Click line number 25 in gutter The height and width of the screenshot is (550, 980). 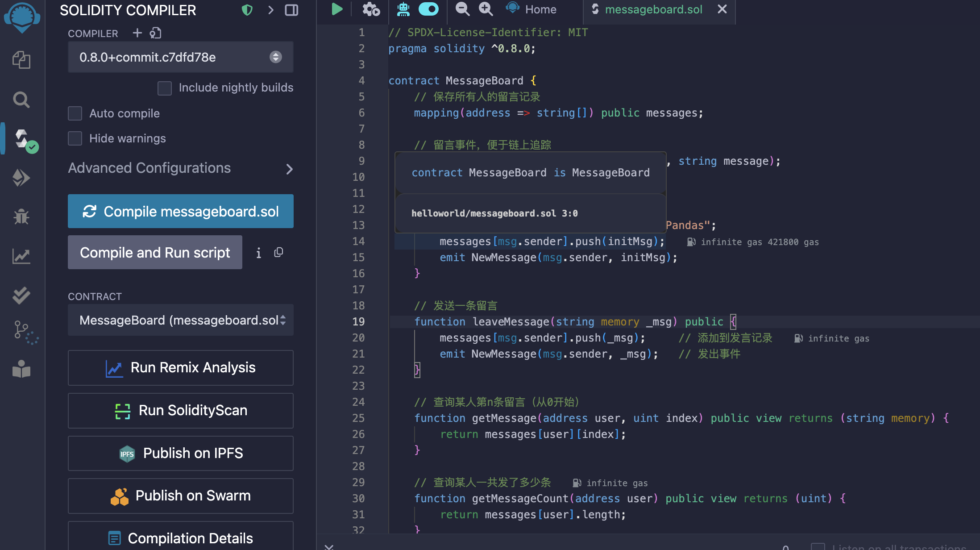(358, 418)
